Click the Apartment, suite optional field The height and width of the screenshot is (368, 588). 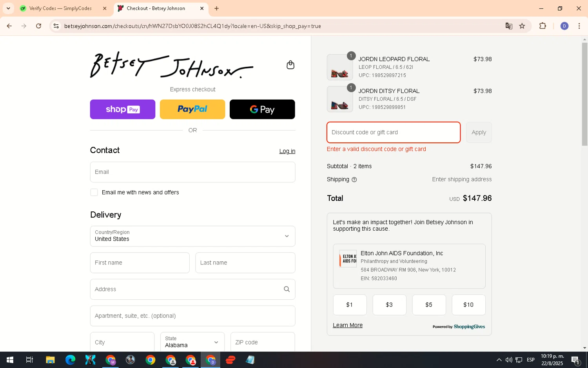[x=192, y=316]
